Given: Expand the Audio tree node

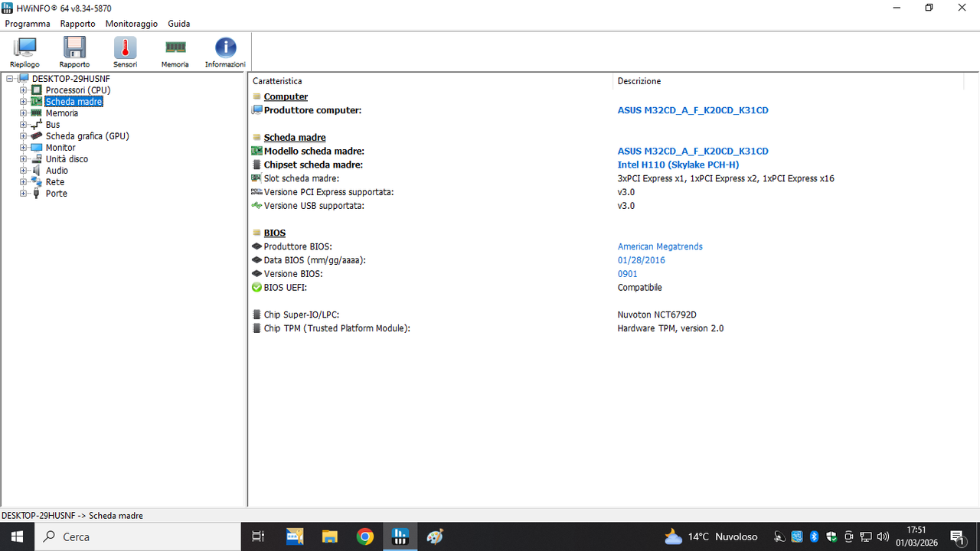Looking at the screenshot, I should tap(23, 171).
